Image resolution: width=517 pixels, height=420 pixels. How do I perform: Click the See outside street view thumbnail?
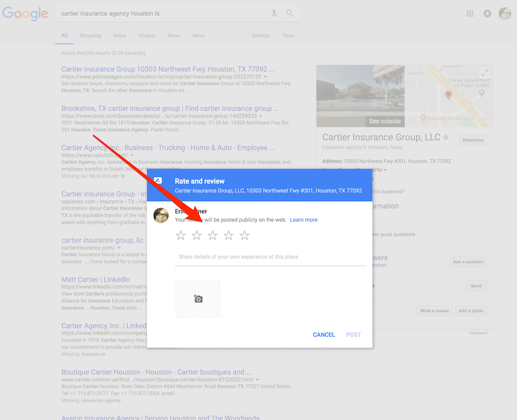pos(360,96)
